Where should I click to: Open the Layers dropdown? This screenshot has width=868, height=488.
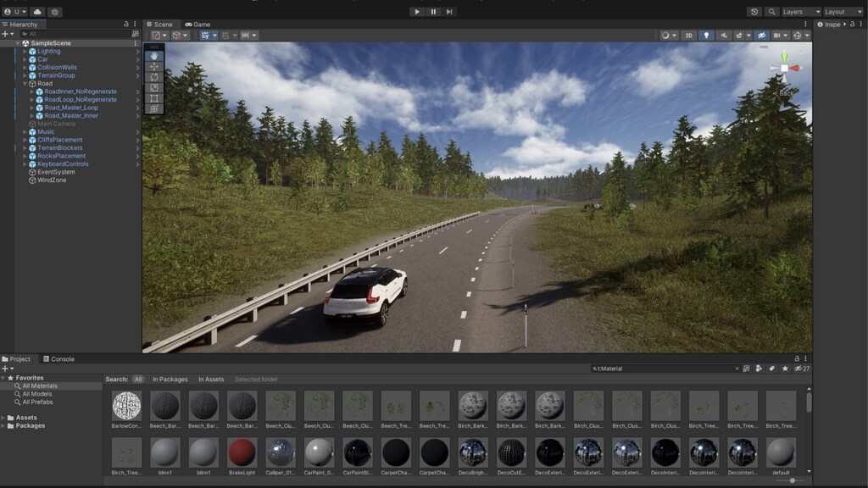click(x=801, y=12)
